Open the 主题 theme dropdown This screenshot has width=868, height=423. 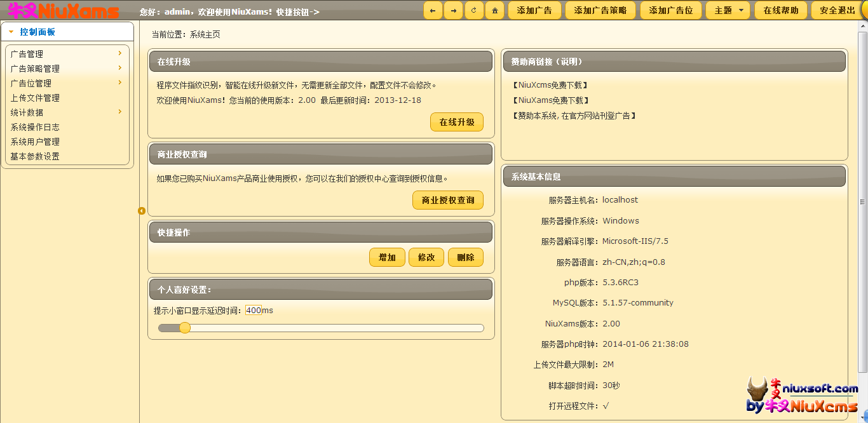point(728,10)
